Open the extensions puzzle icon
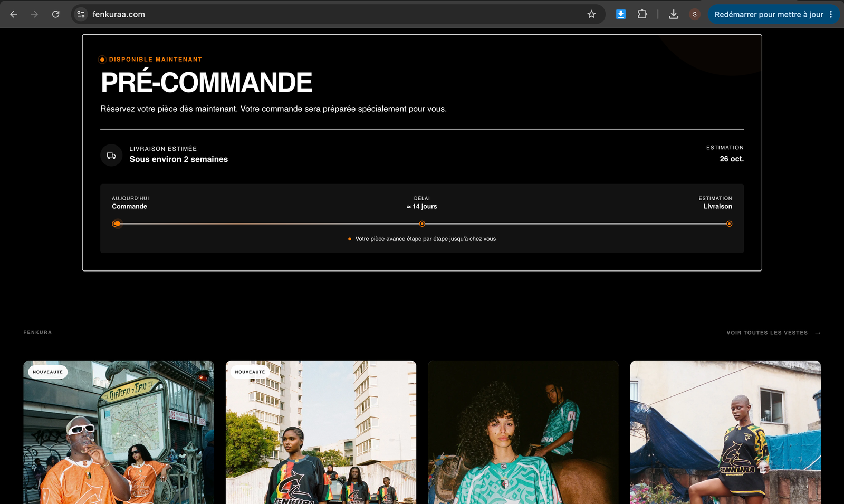844x504 pixels. 642,14
